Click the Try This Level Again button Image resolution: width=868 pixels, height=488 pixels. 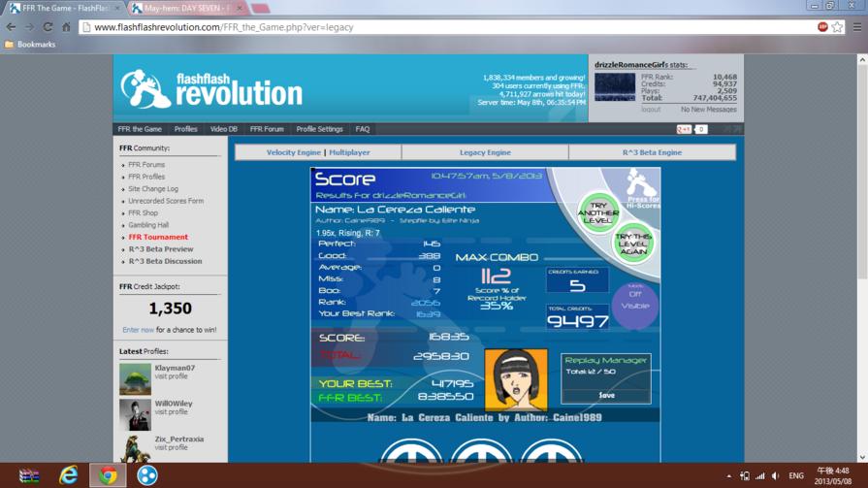632,244
